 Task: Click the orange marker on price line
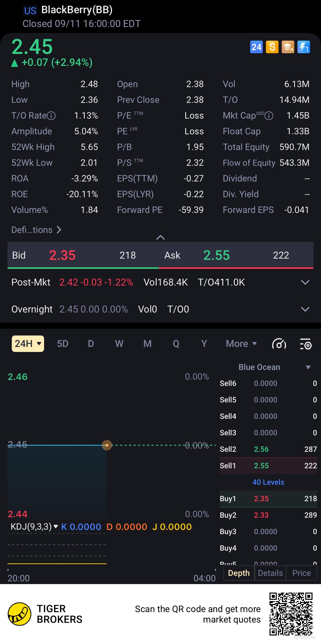click(x=107, y=445)
